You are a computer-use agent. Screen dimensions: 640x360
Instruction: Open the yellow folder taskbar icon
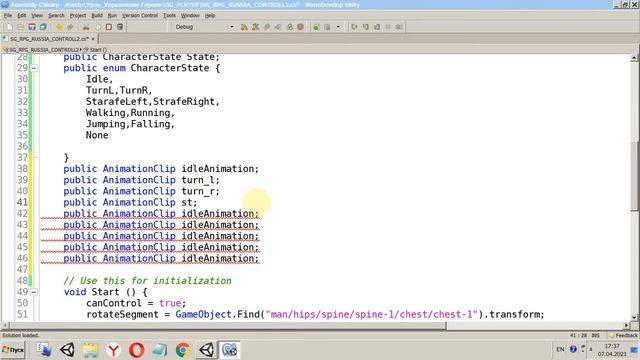pos(91,350)
